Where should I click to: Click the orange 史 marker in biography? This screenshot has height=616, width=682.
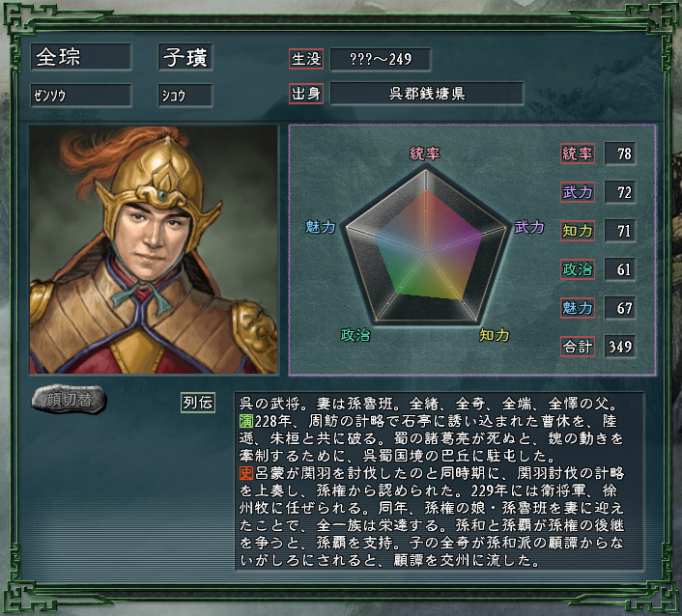[245, 473]
